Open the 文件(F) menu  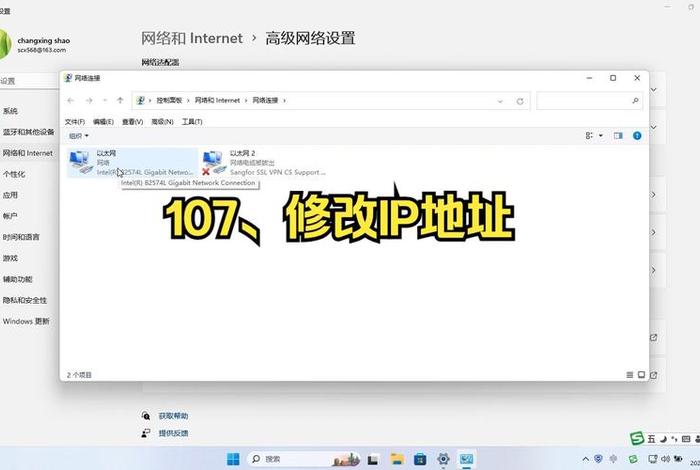tap(75, 121)
